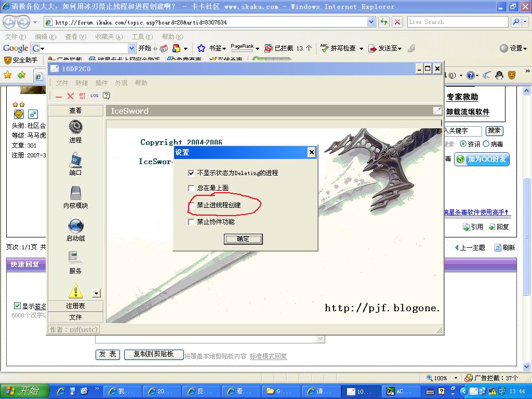Click in the Live Search input field

[x=458, y=22]
